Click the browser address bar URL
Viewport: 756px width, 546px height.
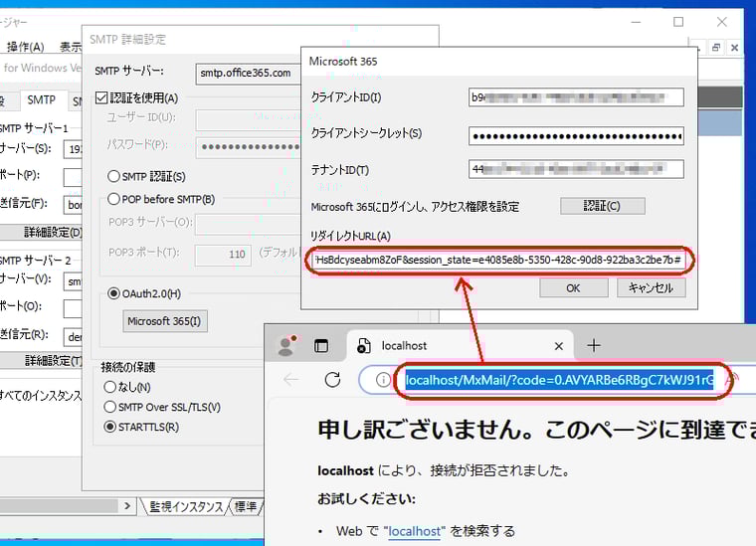pyautogui.click(x=559, y=380)
